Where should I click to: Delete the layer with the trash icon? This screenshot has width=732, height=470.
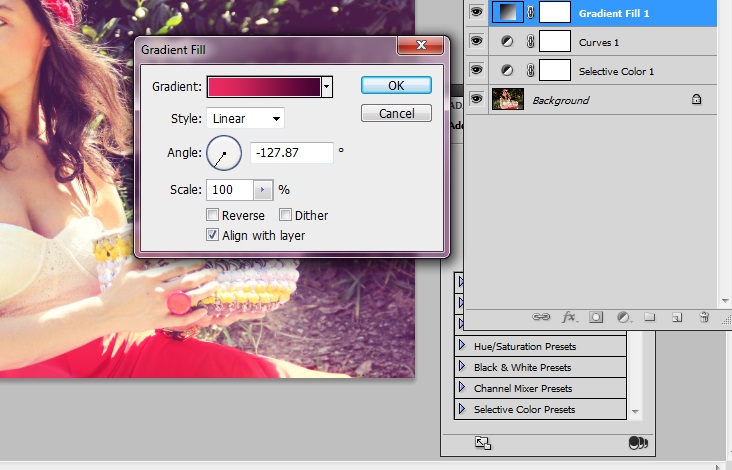(x=704, y=317)
